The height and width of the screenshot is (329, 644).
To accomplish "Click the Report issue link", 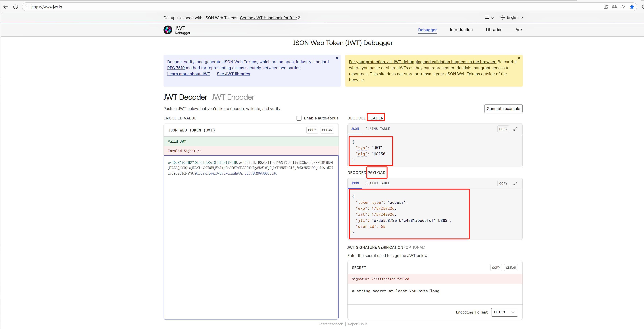I will point(358,324).
